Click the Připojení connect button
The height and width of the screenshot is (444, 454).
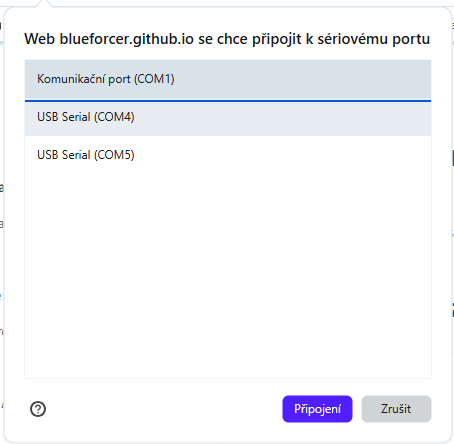317,409
